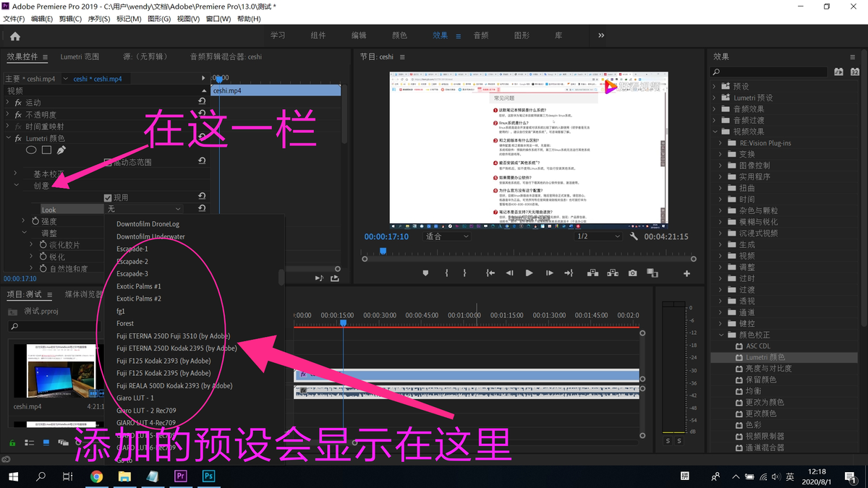This screenshot has height=488, width=868.
Task: Open the 1/2 playback resolution dropdown
Action: pos(598,236)
